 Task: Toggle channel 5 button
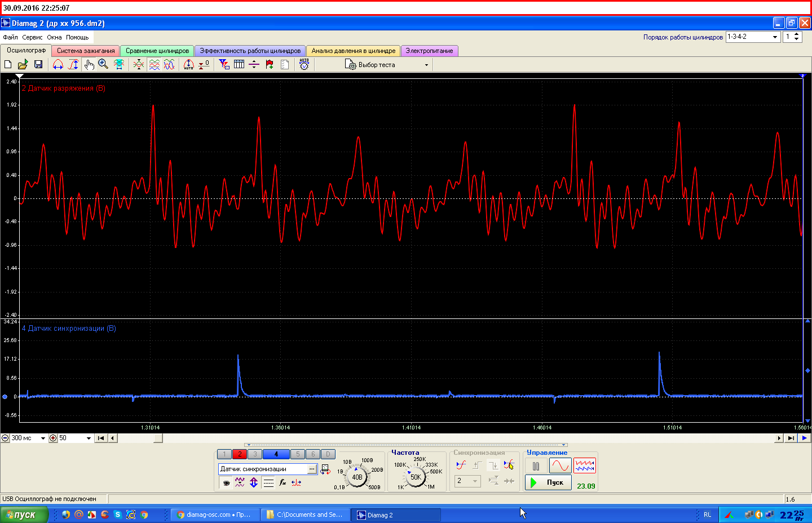(x=298, y=454)
